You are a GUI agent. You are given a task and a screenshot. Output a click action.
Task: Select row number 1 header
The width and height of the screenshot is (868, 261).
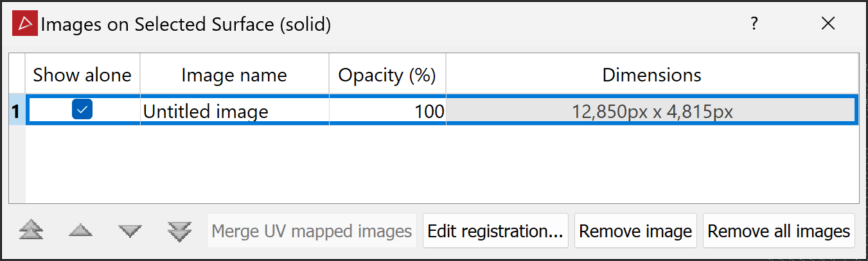(x=17, y=112)
